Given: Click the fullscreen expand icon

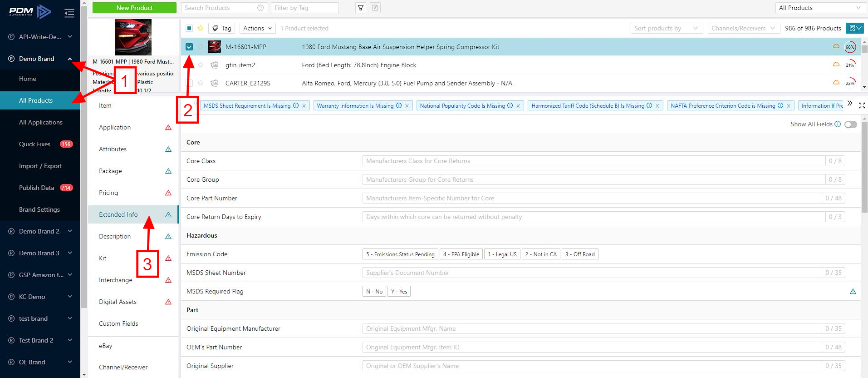Looking at the screenshot, I should (862, 105).
